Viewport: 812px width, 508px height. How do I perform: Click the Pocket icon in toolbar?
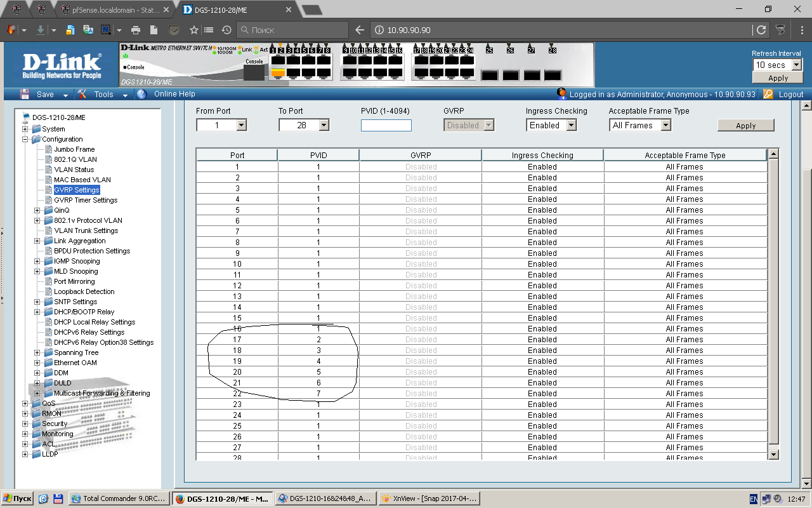click(173, 30)
